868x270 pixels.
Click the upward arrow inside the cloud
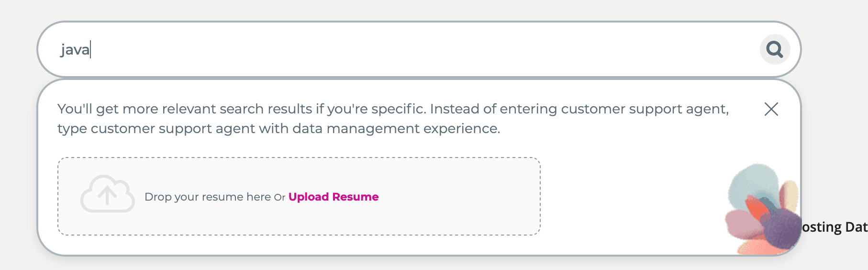(107, 195)
